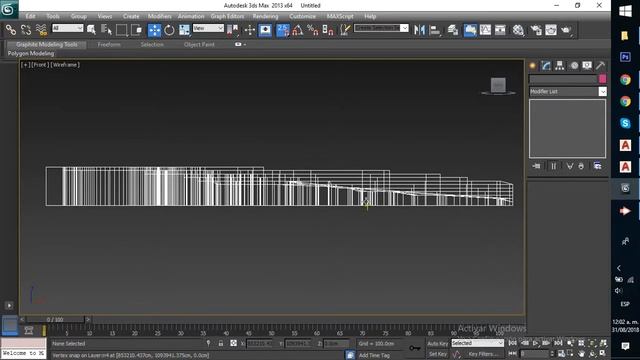Open the Rendered Frame Window
Viewport: 640px width, 360px height.
(x=551, y=30)
